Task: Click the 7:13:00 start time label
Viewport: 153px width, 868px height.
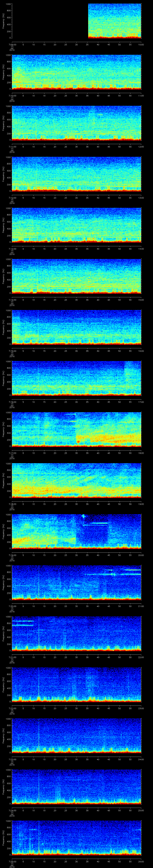Action: (x=12, y=249)
